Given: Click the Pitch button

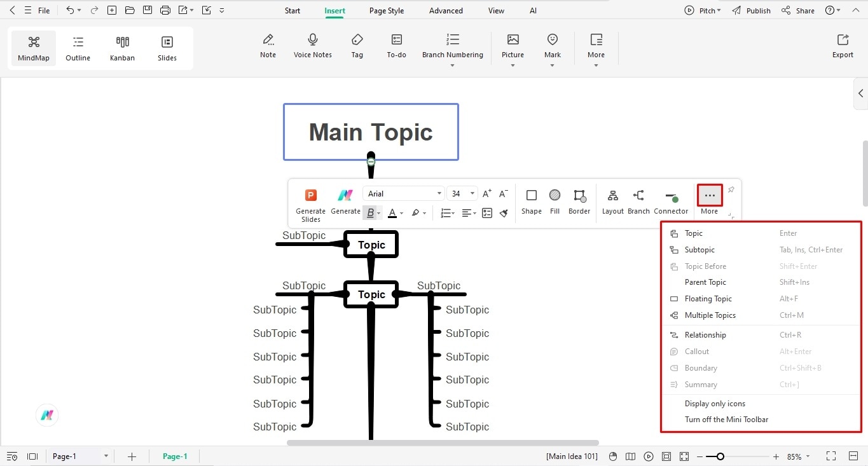Looking at the screenshot, I should (703, 10).
